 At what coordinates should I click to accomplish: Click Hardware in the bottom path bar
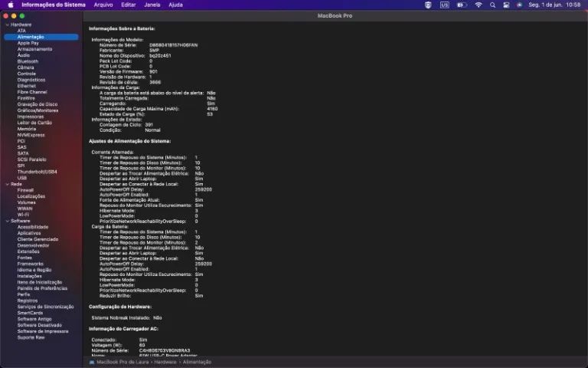(x=165, y=362)
